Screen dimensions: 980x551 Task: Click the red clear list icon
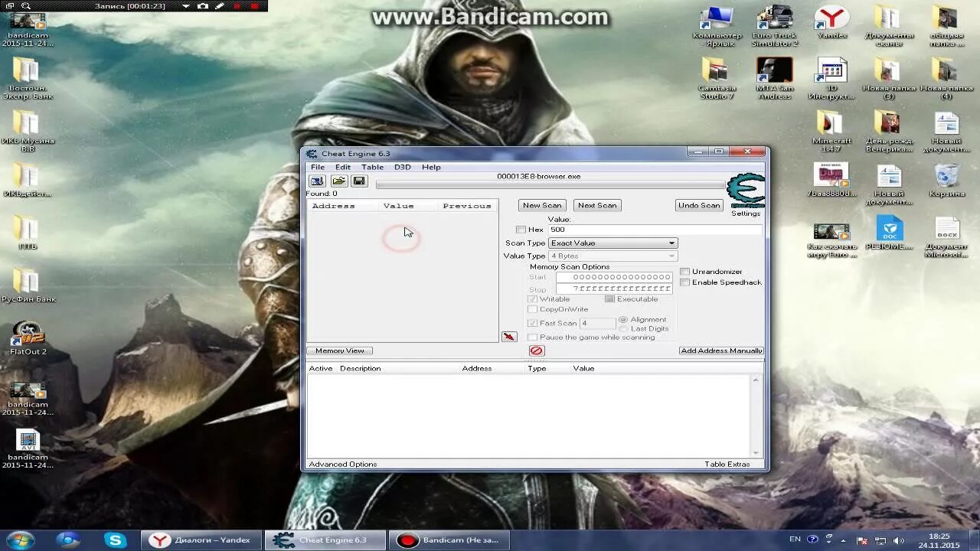click(537, 350)
